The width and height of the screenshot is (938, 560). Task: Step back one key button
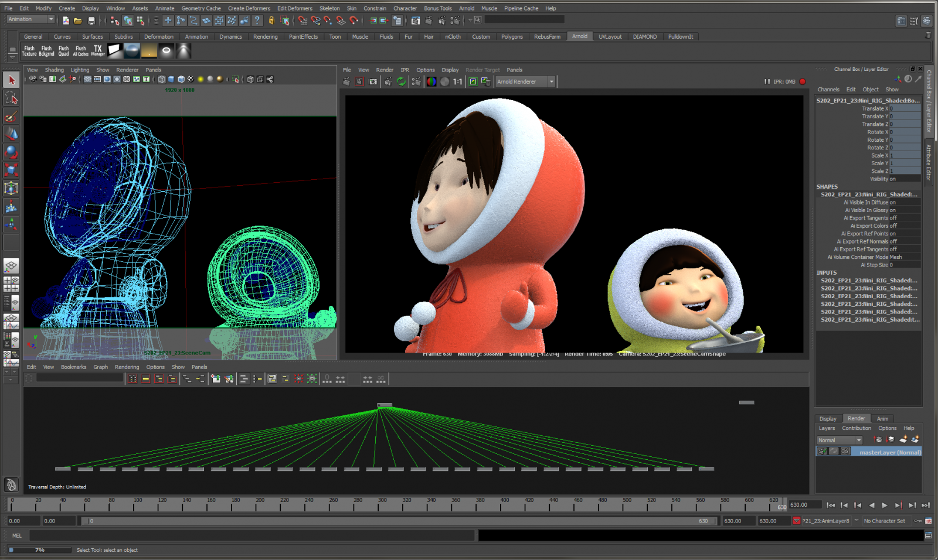pos(858,505)
